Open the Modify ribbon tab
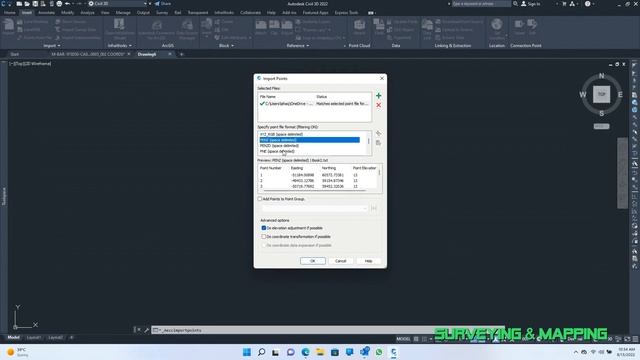 (x=67, y=13)
